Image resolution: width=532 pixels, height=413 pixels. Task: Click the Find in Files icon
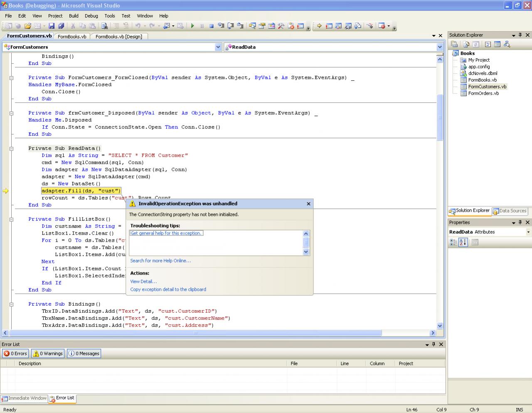[105, 26]
